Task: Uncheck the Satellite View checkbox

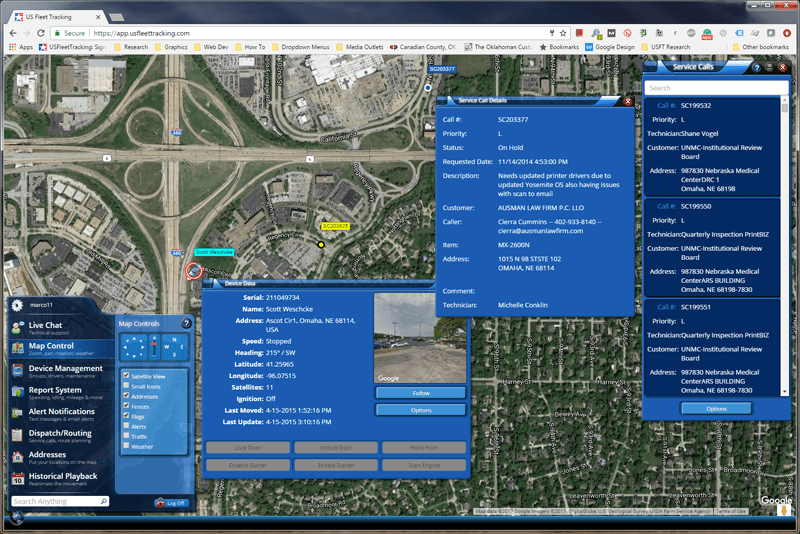Action: [x=126, y=375]
